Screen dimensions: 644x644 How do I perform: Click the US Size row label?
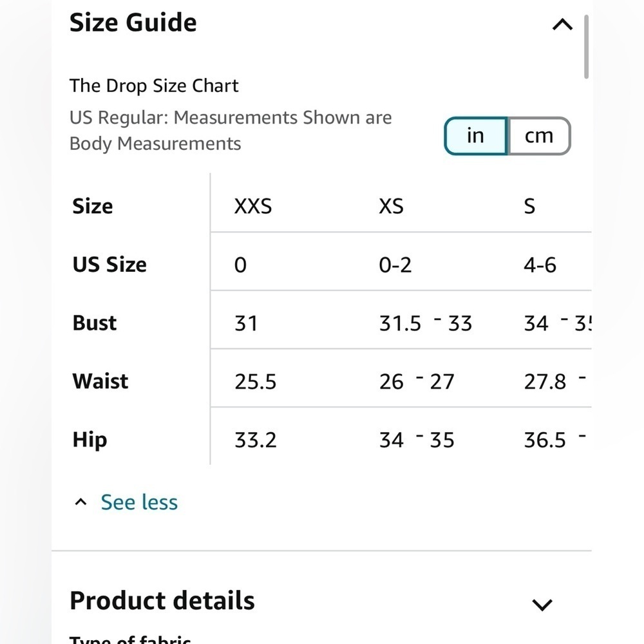109,264
